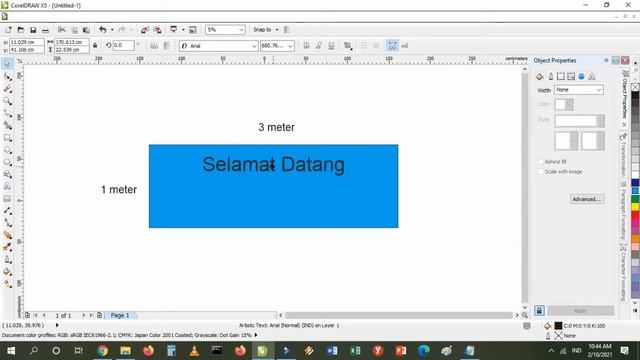Switch to Character Formatting docker tab

click(624, 273)
